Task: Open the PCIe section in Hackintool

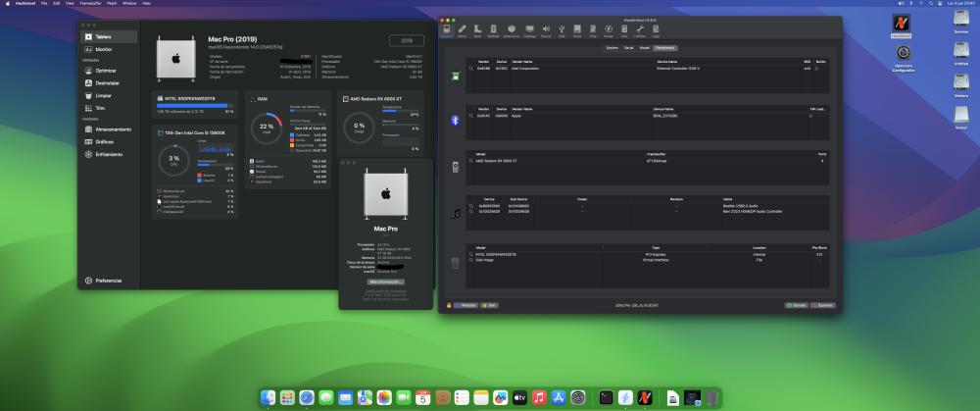Action: pyautogui.click(x=593, y=30)
